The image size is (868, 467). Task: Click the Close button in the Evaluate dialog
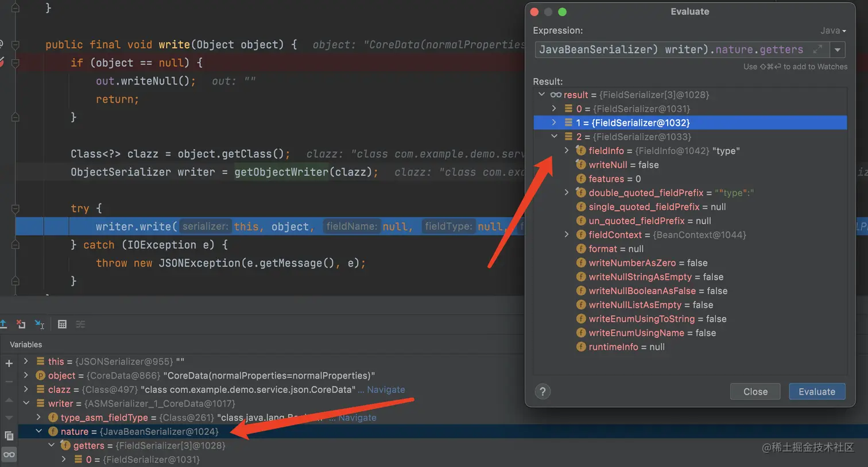point(755,392)
